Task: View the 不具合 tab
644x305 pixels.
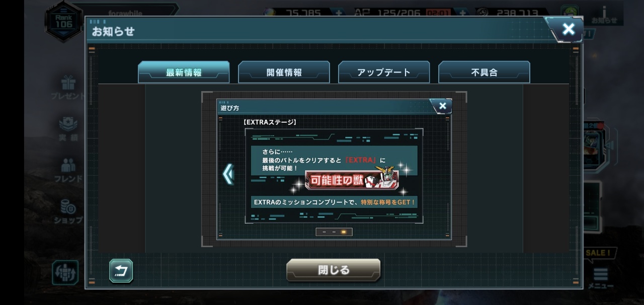Action: 484,72
